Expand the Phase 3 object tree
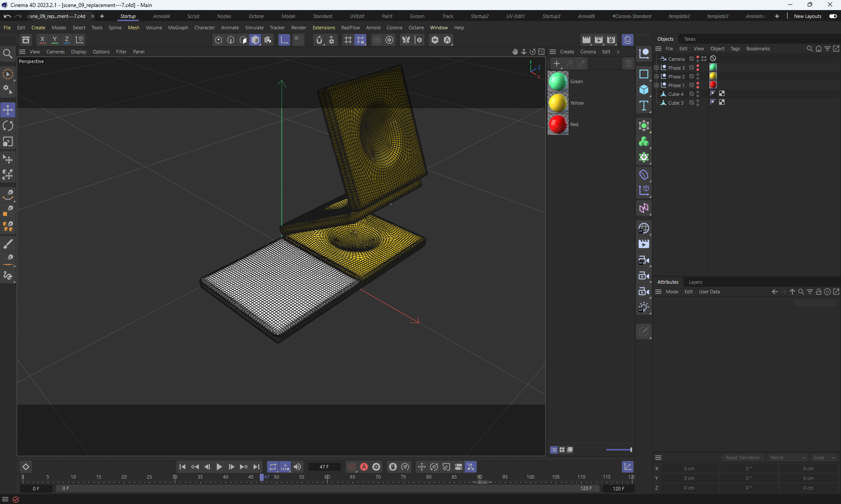Image resolution: width=841 pixels, height=504 pixels. click(x=656, y=68)
